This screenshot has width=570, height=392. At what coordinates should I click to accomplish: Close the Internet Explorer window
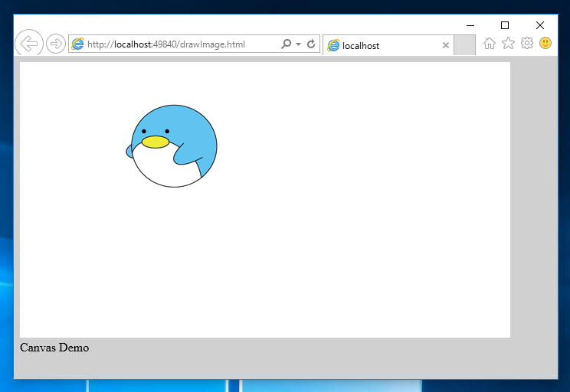pyautogui.click(x=540, y=25)
